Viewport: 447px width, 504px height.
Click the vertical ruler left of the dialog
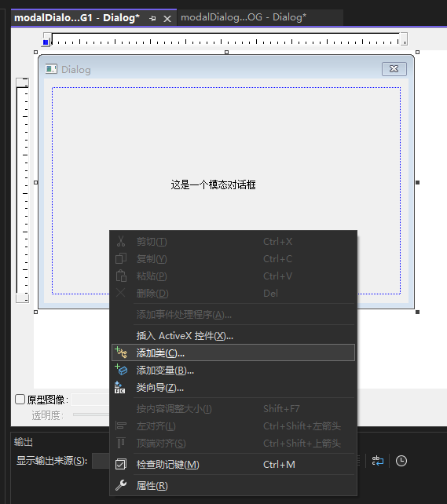23,191
